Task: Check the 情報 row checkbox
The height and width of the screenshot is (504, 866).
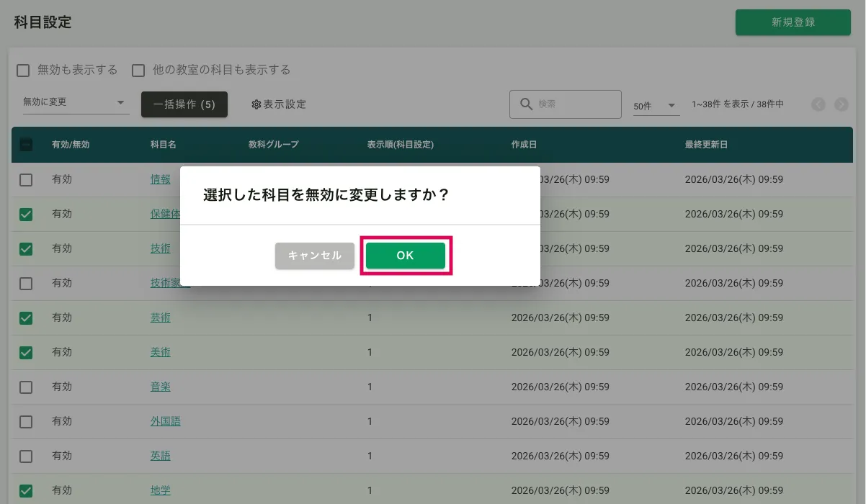Action: pyautogui.click(x=26, y=180)
